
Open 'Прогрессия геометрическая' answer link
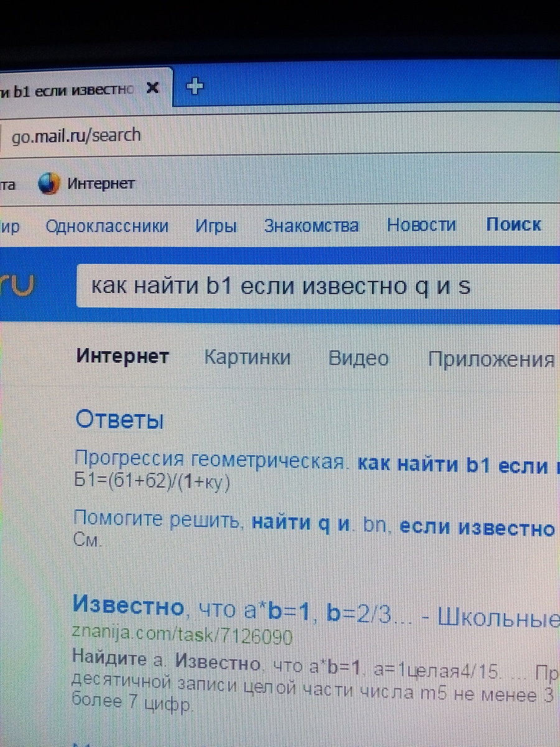pyautogui.click(x=316, y=463)
